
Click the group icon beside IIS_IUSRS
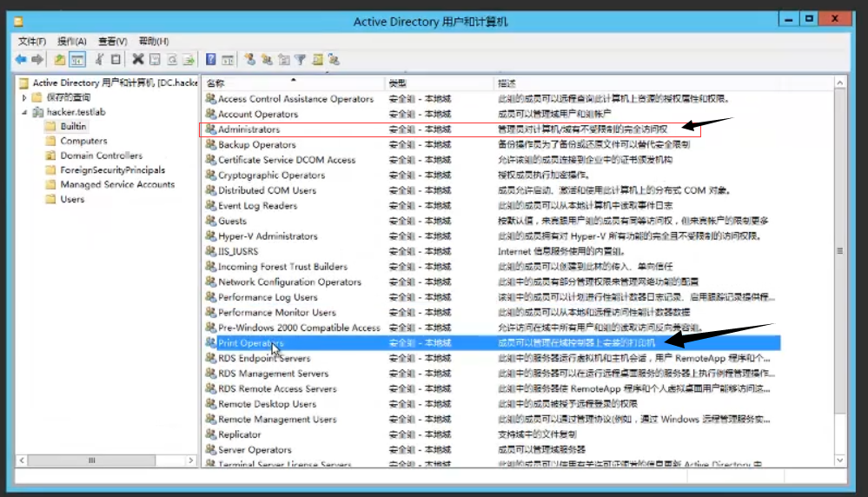point(210,251)
